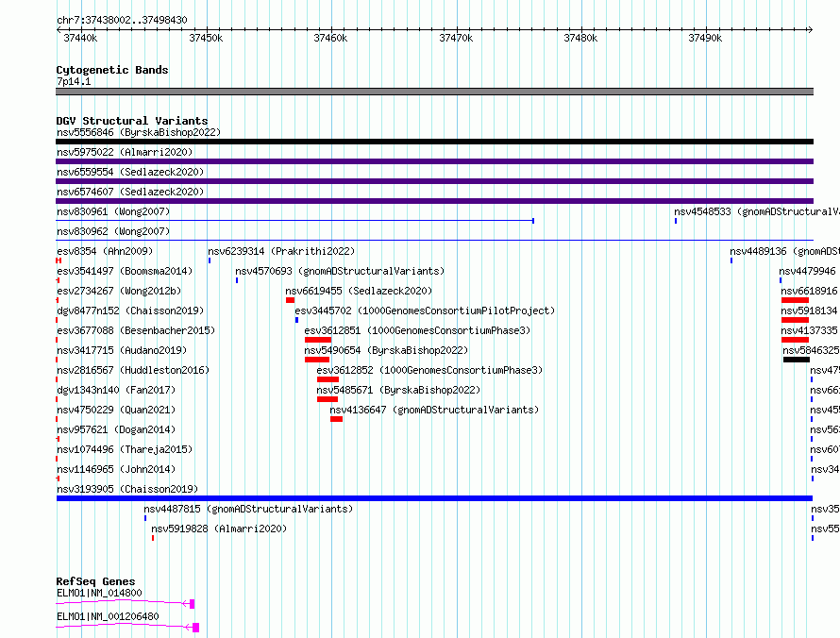840x638 pixels.
Task: Click nsv5918134 variant label
Action: pos(809,311)
